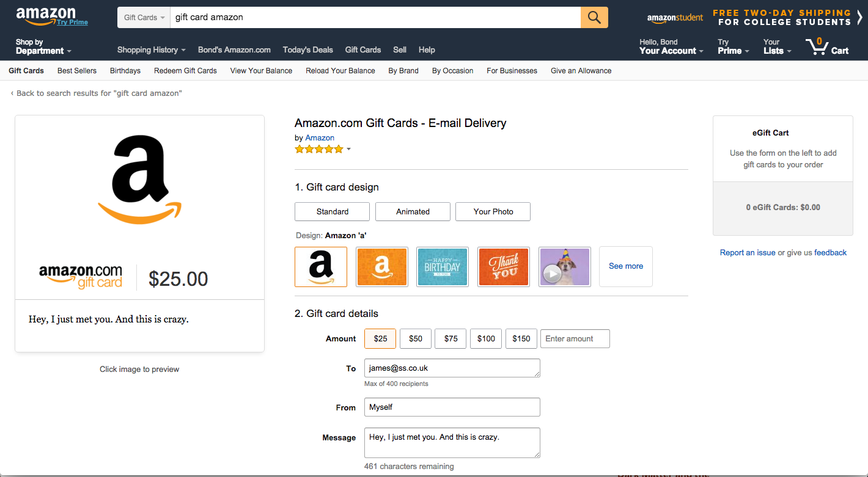
Task: Go to Today's Deals menu item
Action: (x=307, y=50)
